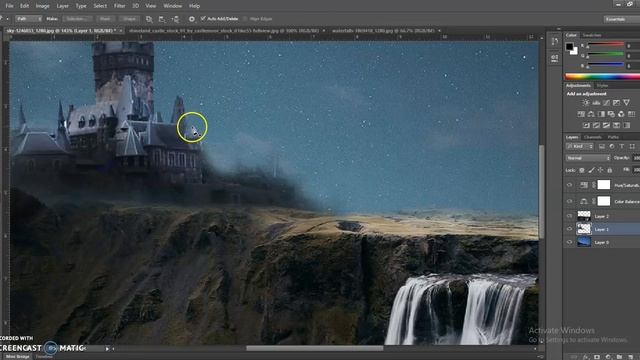Open the path arrangement icon
640x360 pixels.
pos(175,19)
